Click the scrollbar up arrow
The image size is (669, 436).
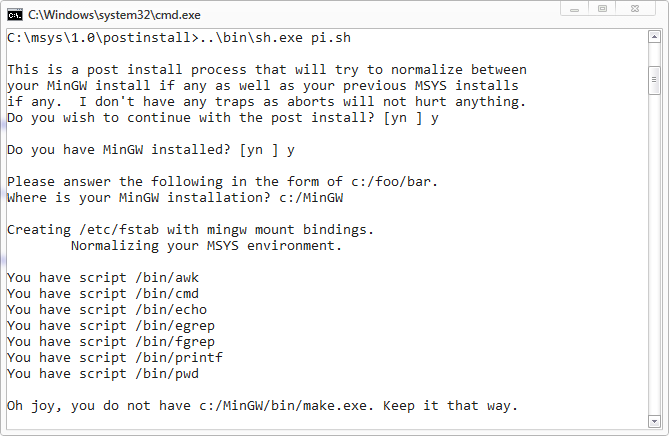click(x=654, y=37)
